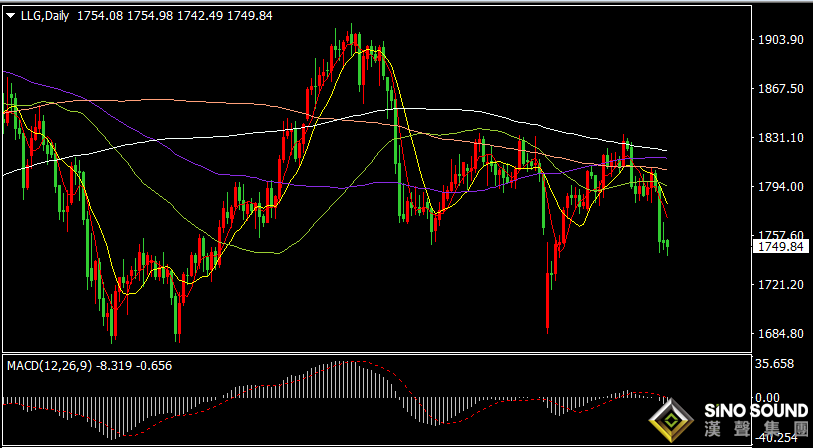Click the SINO SOUND watermark text
This screenshot has height=448, width=813.
756,412
